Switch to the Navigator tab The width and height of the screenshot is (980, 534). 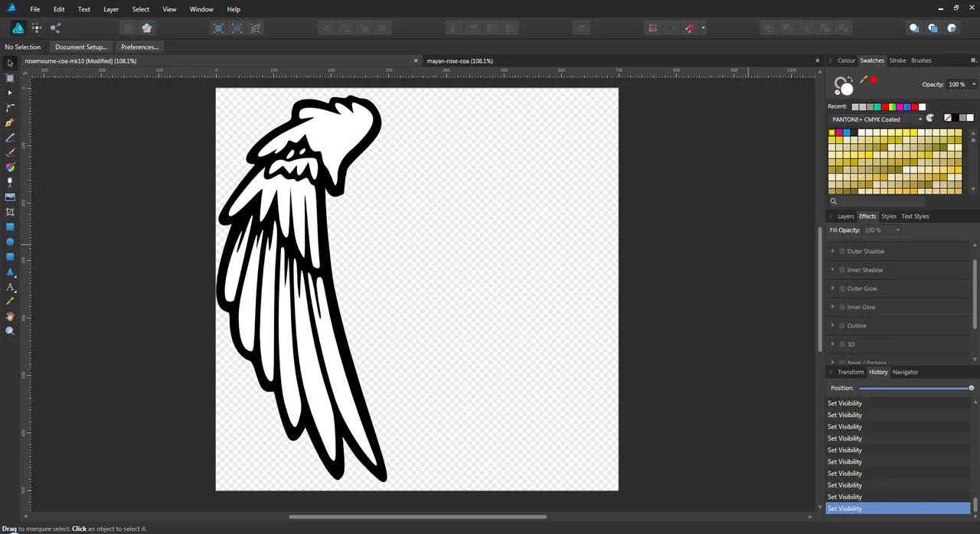pos(905,372)
